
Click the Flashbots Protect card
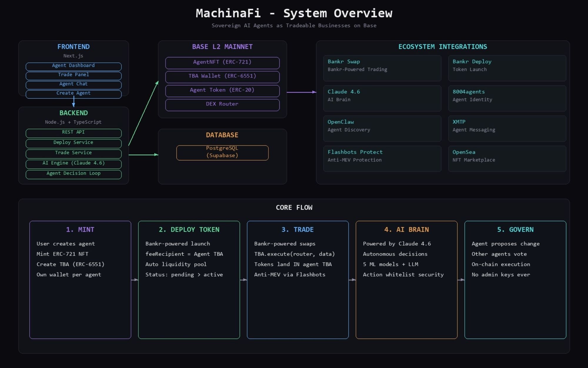[x=382, y=158]
